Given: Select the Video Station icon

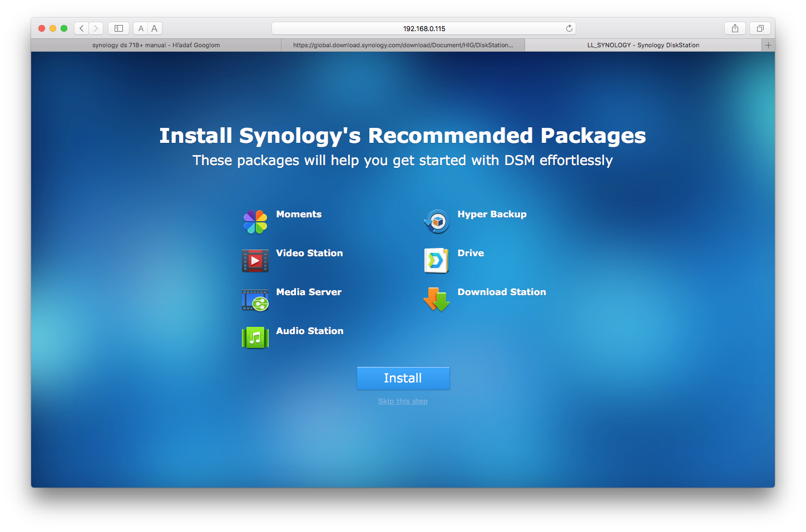Looking at the screenshot, I should coord(255,261).
